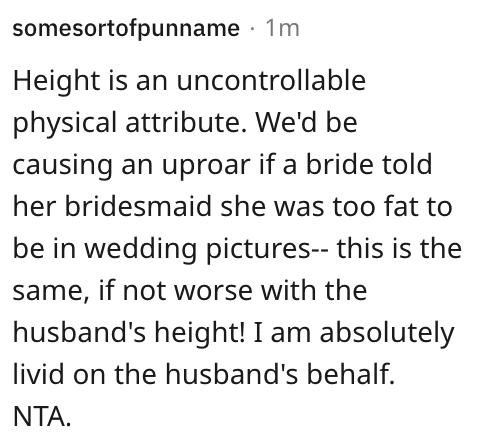Click the word "behalf." in the comment
This screenshot has width=488, height=448.
pos(350,374)
